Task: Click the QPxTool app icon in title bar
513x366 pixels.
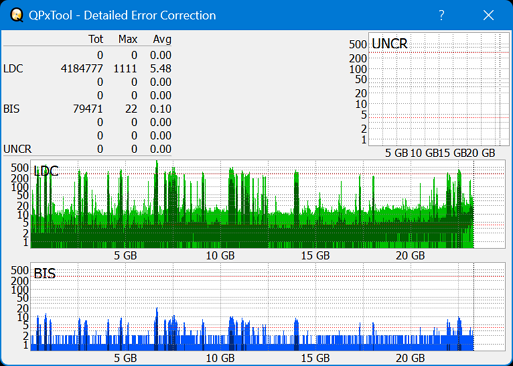Action: 17,15
